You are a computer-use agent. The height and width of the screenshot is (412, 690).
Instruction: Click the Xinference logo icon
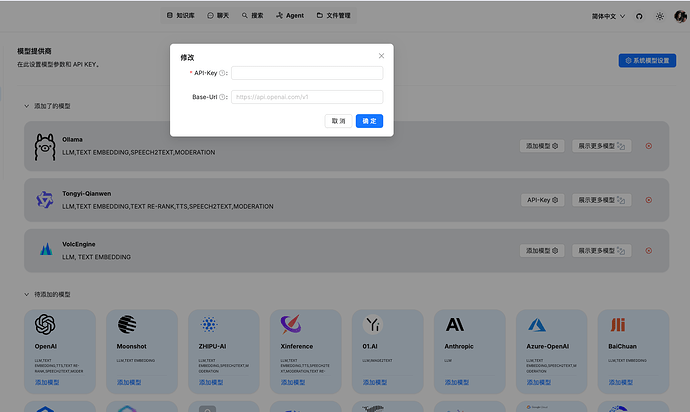click(291, 324)
